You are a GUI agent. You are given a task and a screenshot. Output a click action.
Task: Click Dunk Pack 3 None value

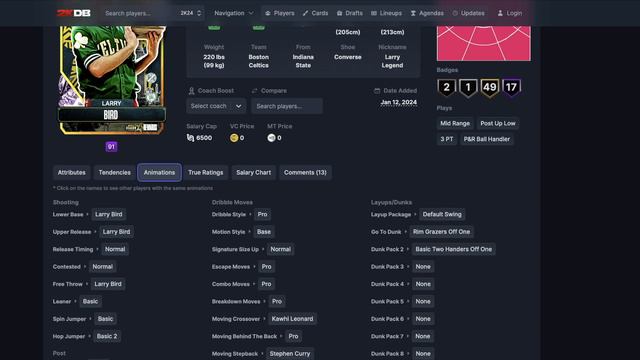click(x=423, y=267)
